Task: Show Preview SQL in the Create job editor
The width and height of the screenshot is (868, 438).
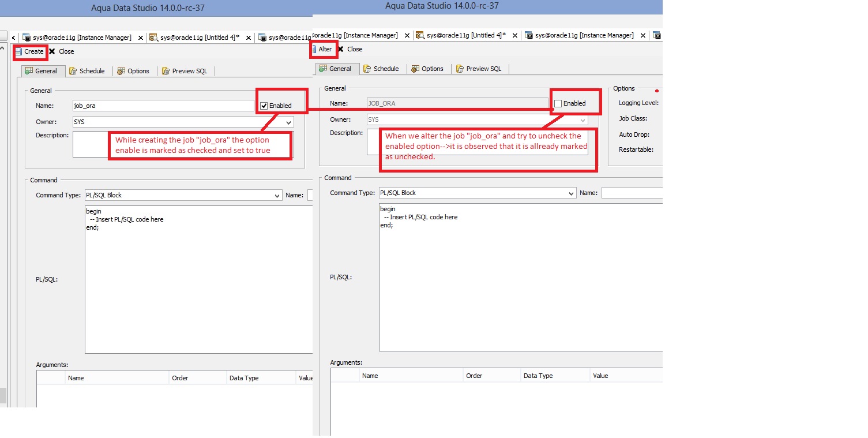Action: [185, 71]
